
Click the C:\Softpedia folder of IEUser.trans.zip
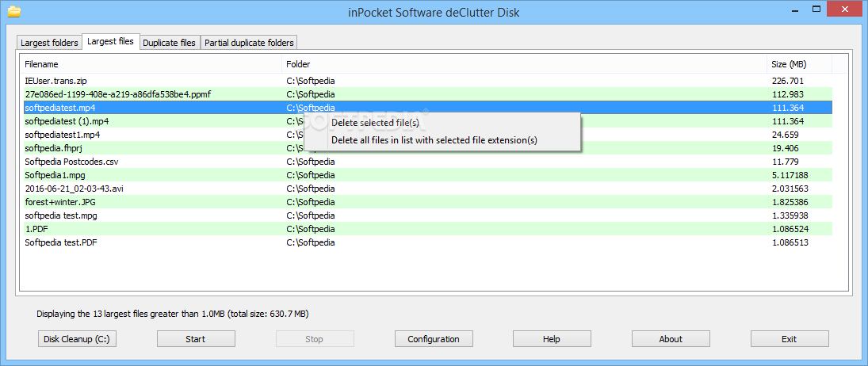[x=311, y=81]
